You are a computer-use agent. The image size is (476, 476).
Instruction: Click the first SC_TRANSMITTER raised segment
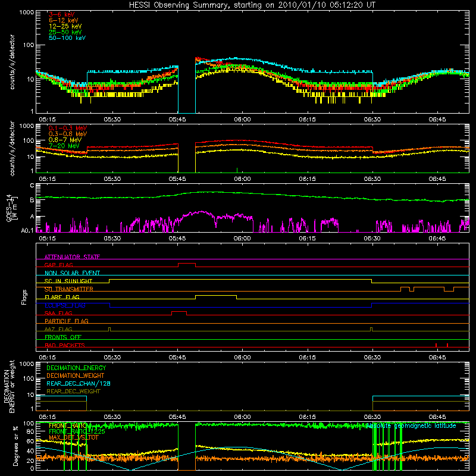(x=405, y=287)
